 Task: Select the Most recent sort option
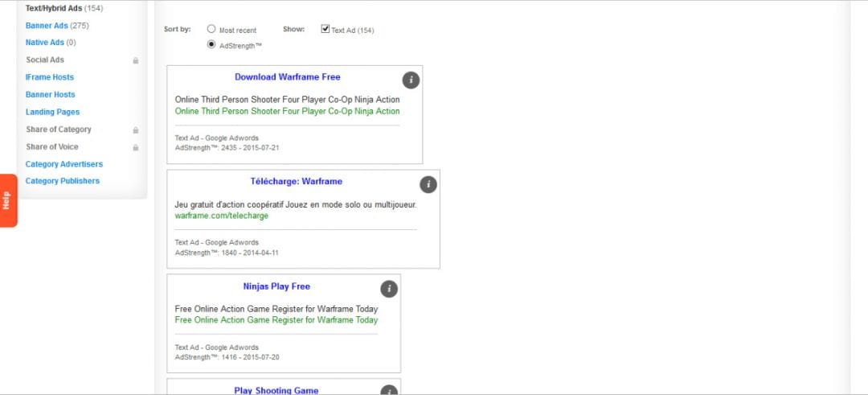[211, 29]
